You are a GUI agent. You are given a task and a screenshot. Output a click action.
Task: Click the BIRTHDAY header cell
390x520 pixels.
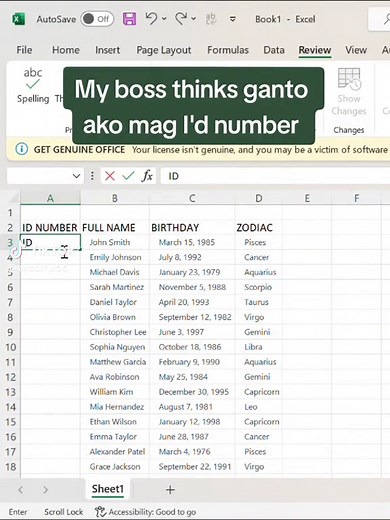tap(192, 228)
